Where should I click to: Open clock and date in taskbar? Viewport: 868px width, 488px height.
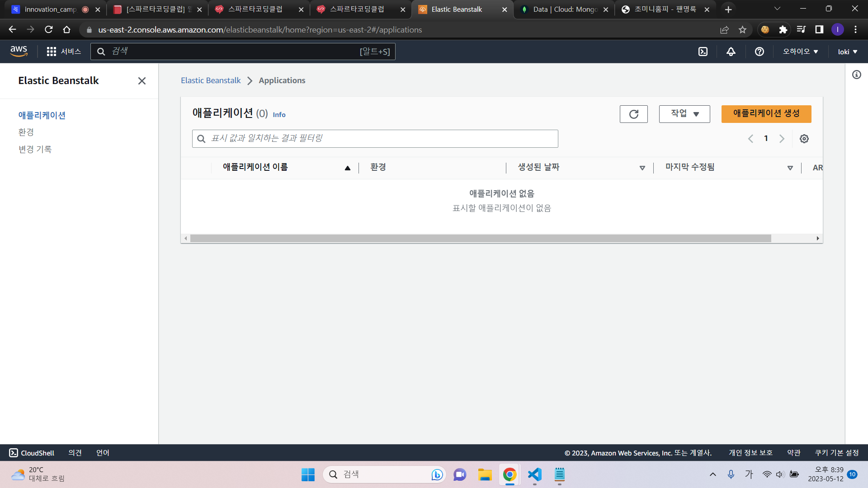click(x=826, y=474)
